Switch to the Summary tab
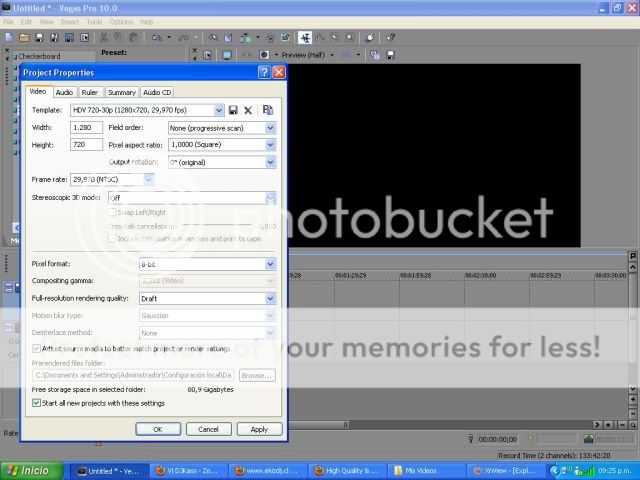 pyautogui.click(x=122, y=92)
